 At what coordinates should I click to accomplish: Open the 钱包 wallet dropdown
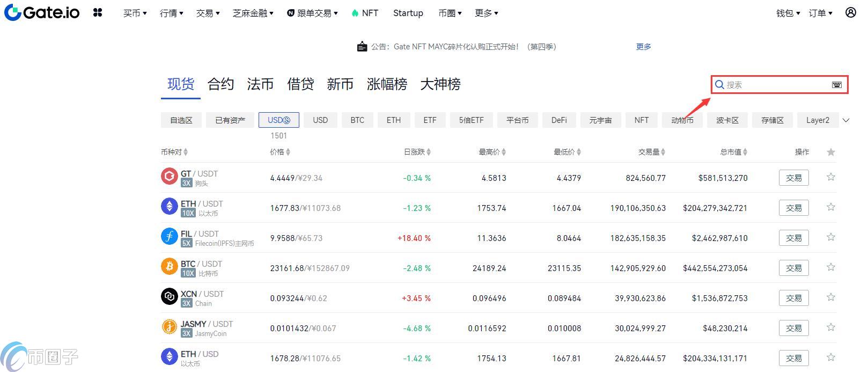(x=788, y=13)
